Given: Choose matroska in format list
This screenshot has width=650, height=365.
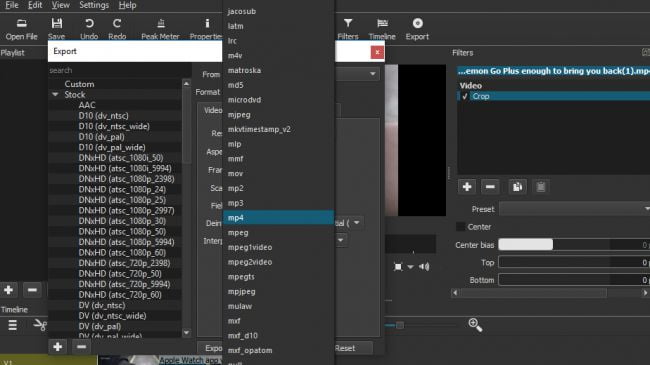Looking at the screenshot, I should click(279, 70).
